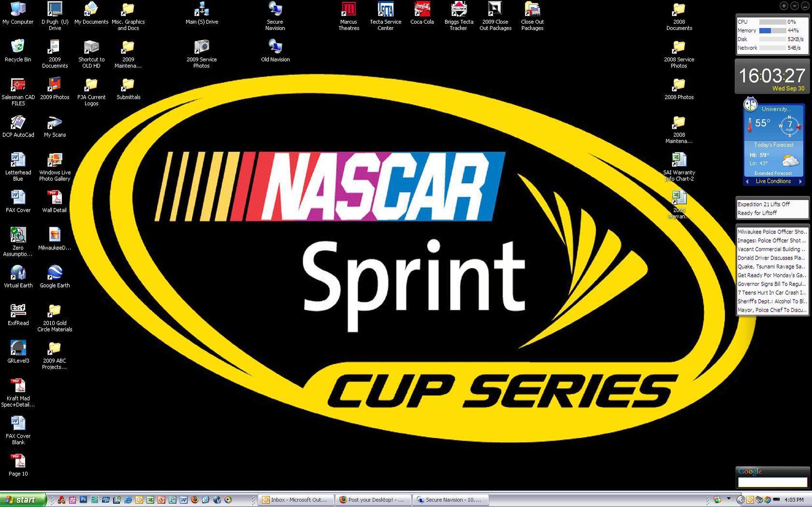The height and width of the screenshot is (507, 812).
Task: Select the Salesman CAD FILES icon
Action: tap(18, 92)
